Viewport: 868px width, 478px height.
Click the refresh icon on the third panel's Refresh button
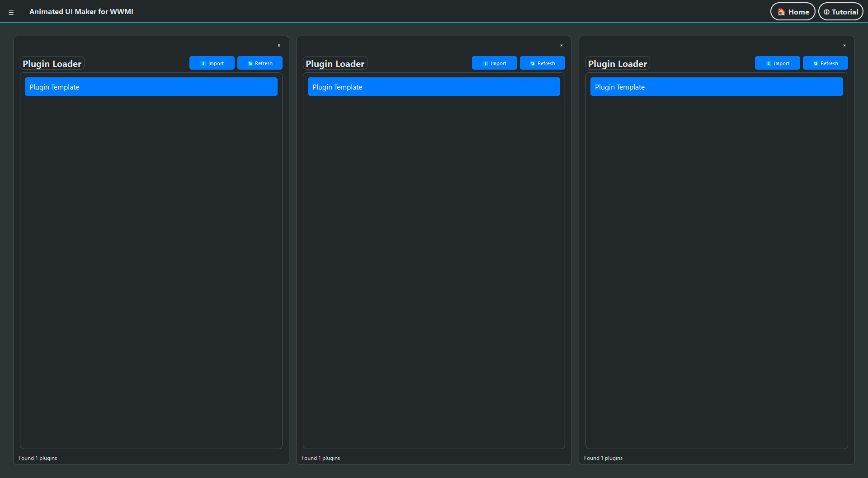815,63
